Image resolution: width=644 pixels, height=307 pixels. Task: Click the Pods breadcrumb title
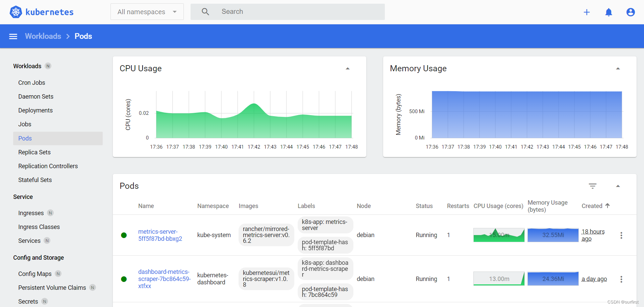click(x=83, y=36)
